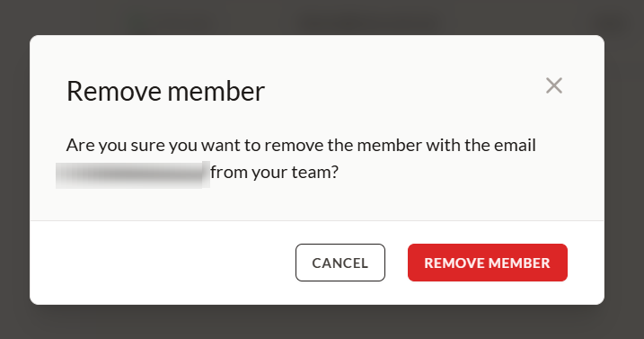Select the X icon beside the dialog heading
Screen dimensions: 644x339
pos(553,85)
